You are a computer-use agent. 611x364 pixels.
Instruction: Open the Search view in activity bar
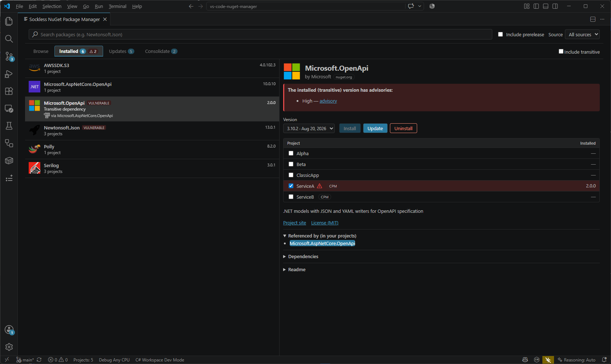point(9,39)
